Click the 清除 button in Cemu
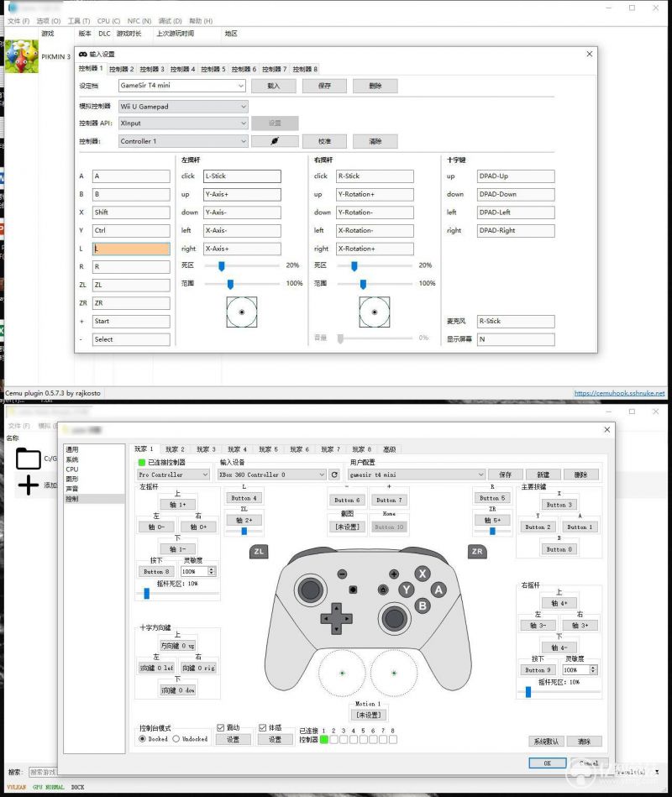Viewport: 672px width, 797px height. click(x=375, y=141)
